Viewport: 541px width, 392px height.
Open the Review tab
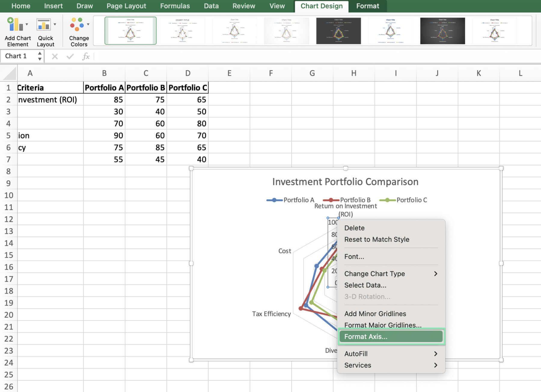pos(244,6)
